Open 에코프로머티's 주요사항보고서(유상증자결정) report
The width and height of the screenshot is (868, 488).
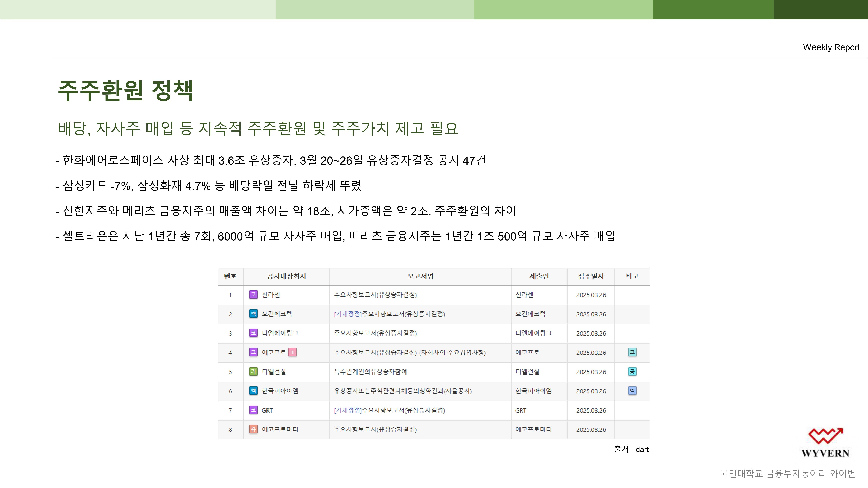pyautogui.click(x=375, y=429)
